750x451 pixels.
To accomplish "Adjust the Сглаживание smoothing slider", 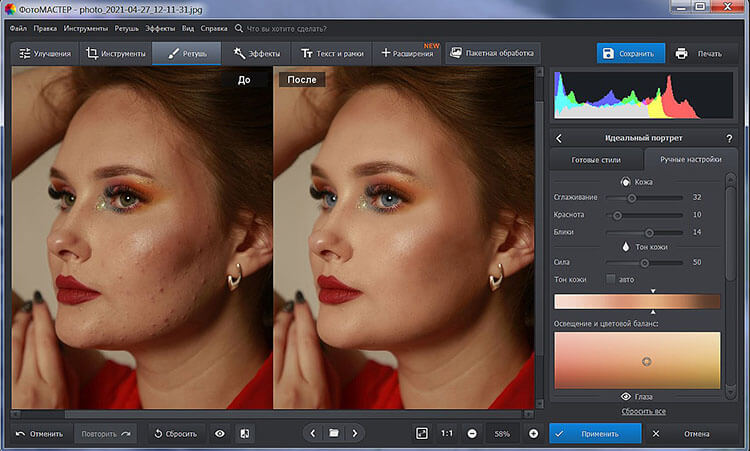I will pyautogui.click(x=632, y=198).
